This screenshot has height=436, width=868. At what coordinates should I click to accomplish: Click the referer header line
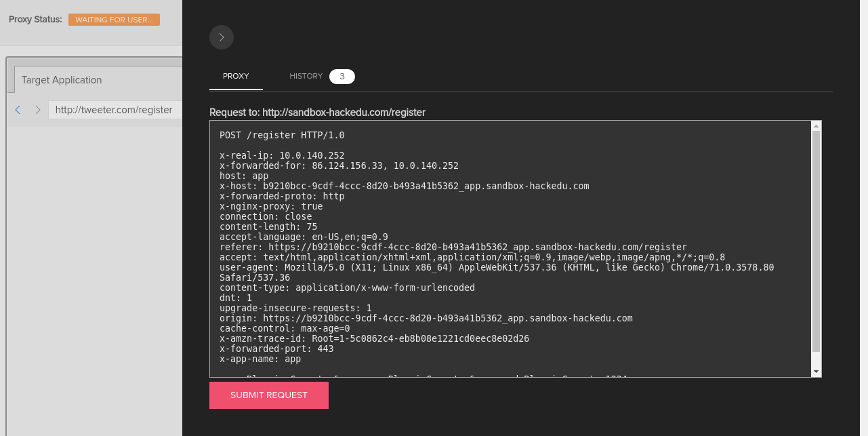click(x=453, y=247)
